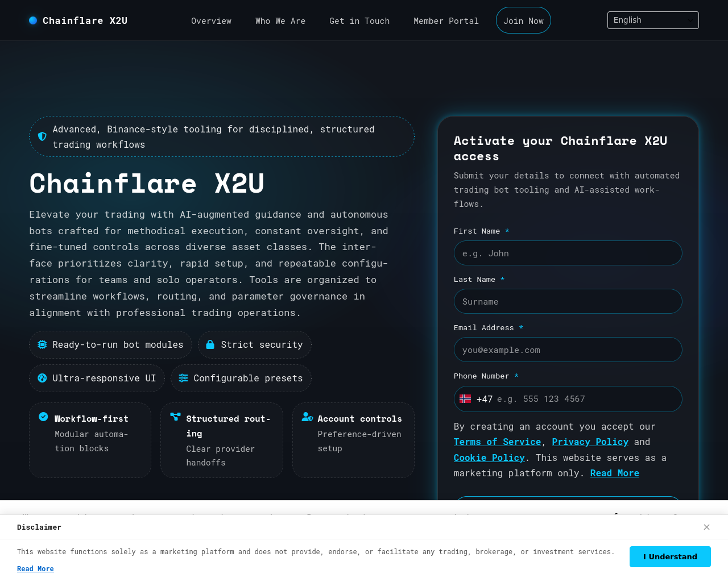
Task: Close the Disclaimer banner with the X
Action: (706, 527)
